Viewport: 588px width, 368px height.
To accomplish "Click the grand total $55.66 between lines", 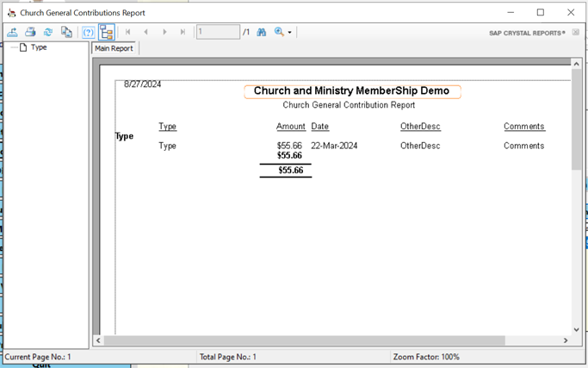I will [x=291, y=171].
